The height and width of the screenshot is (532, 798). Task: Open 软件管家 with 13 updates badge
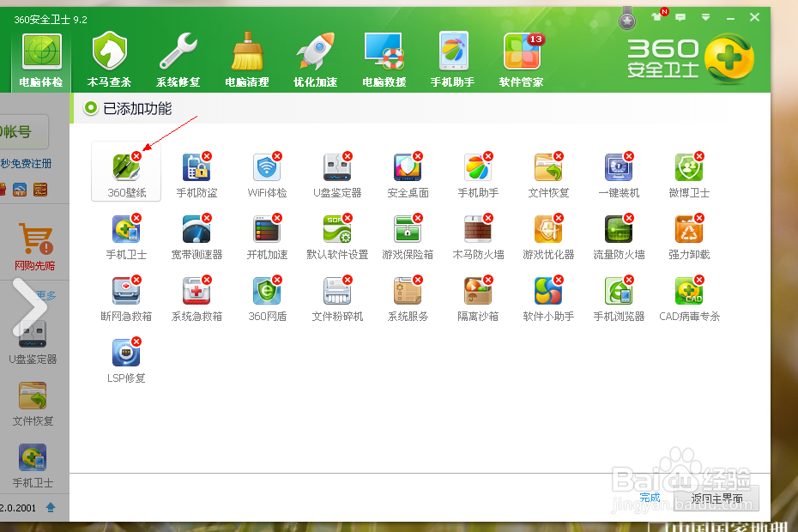(522, 57)
